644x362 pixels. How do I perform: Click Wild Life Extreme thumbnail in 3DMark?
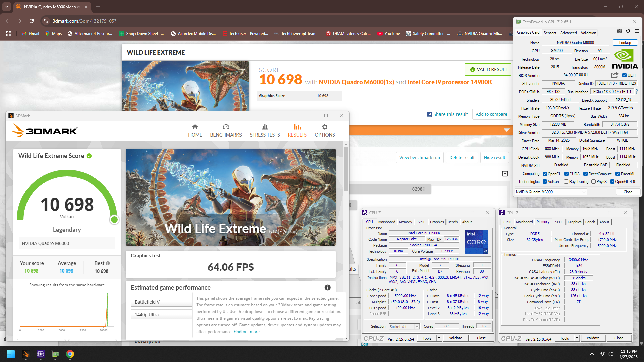point(230,197)
